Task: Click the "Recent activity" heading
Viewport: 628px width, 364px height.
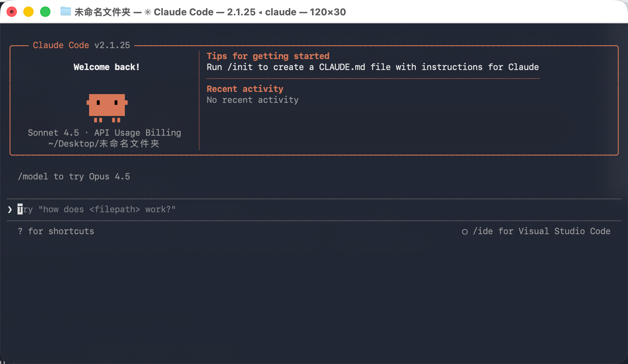Action: [x=245, y=89]
